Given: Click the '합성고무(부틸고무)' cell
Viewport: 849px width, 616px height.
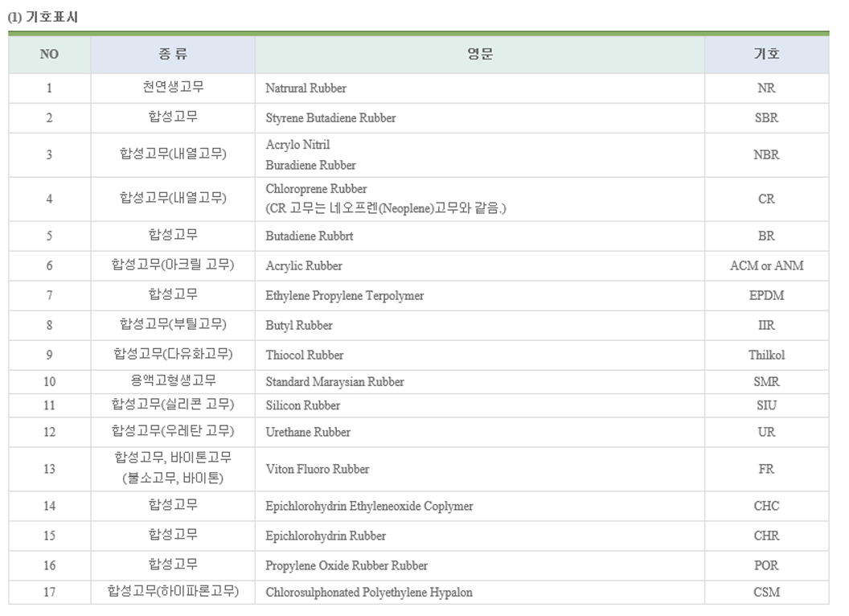Looking at the screenshot, I should pyautogui.click(x=173, y=325).
